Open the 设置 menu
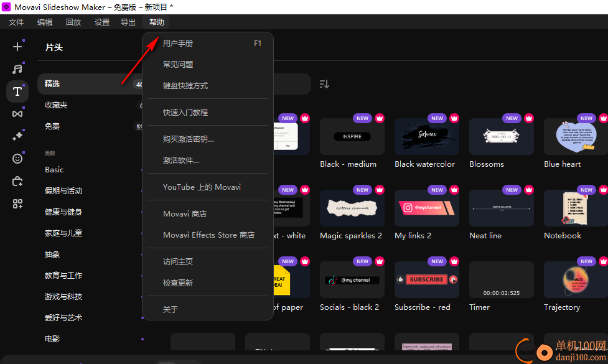608x364 pixels. point(102,22)
